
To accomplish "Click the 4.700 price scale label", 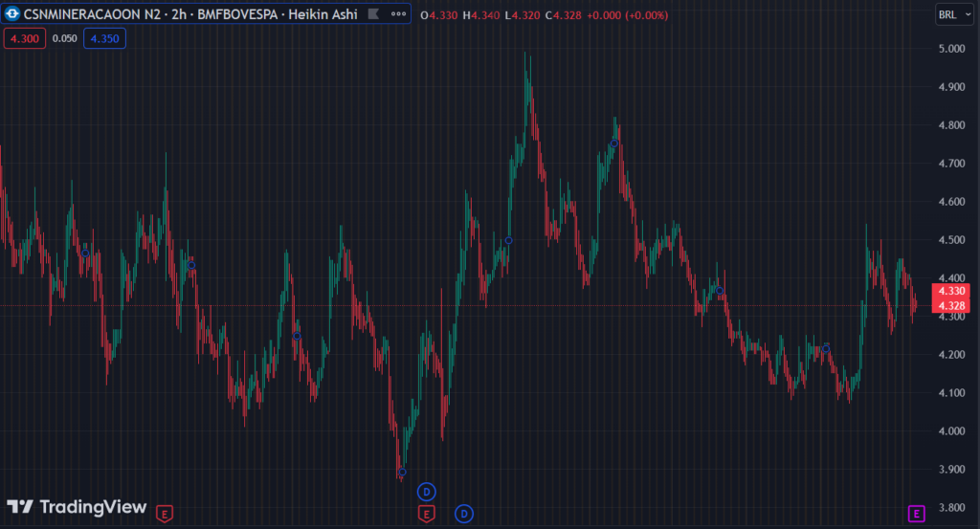I will tap(952, 164).
